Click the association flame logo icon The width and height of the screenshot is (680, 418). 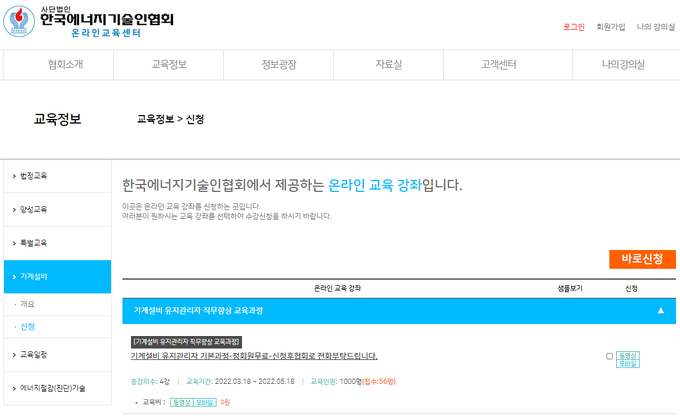tap(19, 21)
